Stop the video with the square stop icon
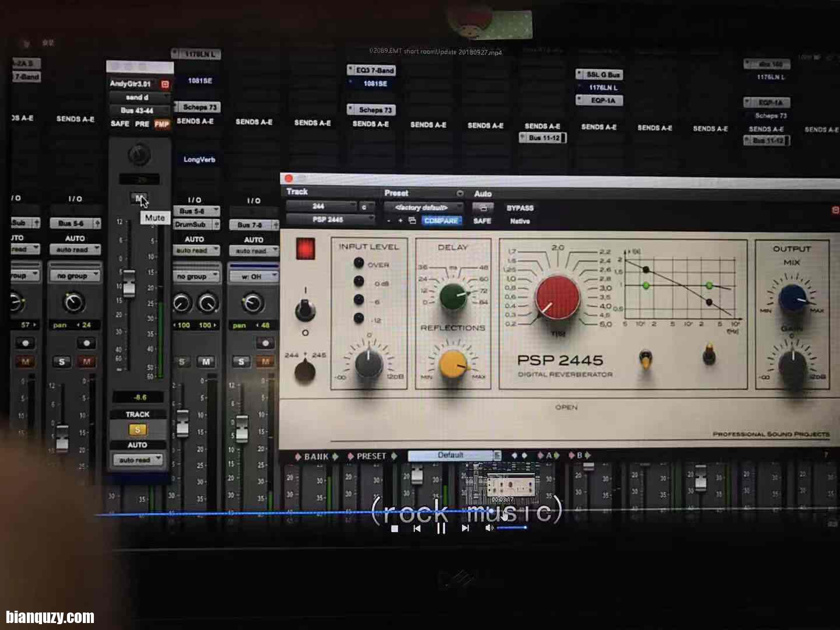 coord(394,528)
